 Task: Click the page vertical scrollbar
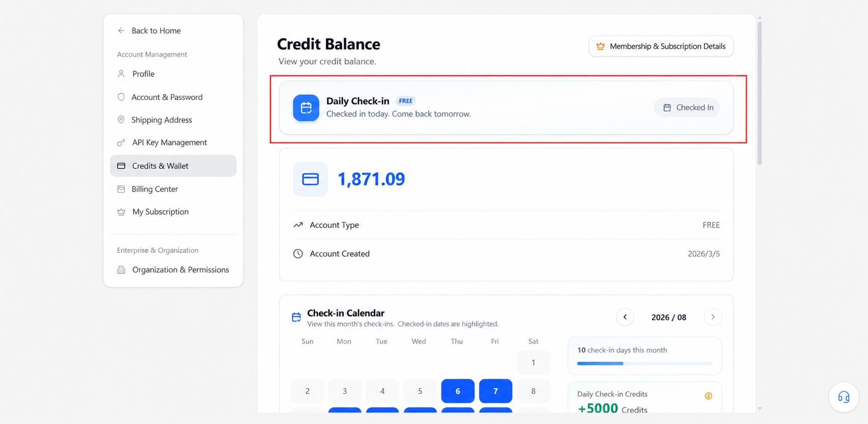tap(760, 93)
